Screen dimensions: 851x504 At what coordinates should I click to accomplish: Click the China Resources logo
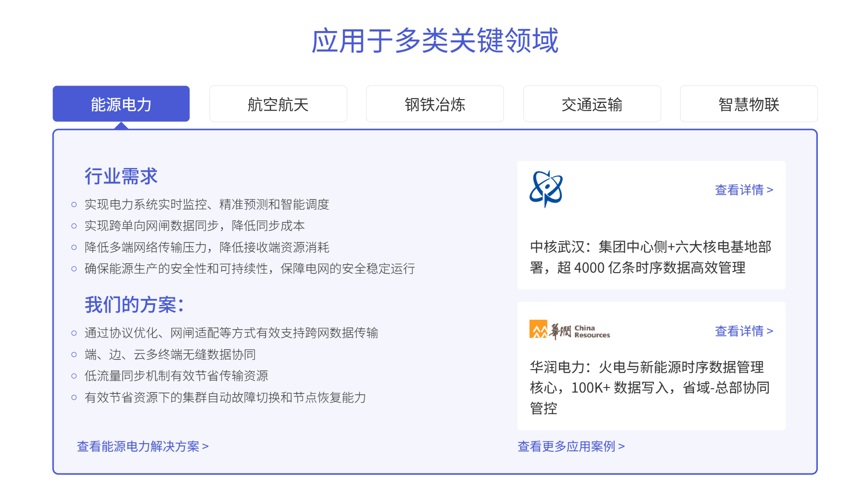click(569, 330)
